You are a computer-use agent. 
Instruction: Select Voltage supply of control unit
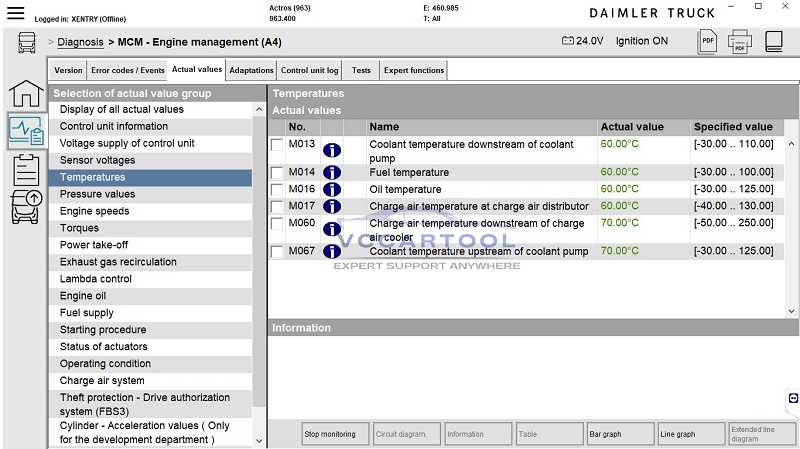point(151,143)
